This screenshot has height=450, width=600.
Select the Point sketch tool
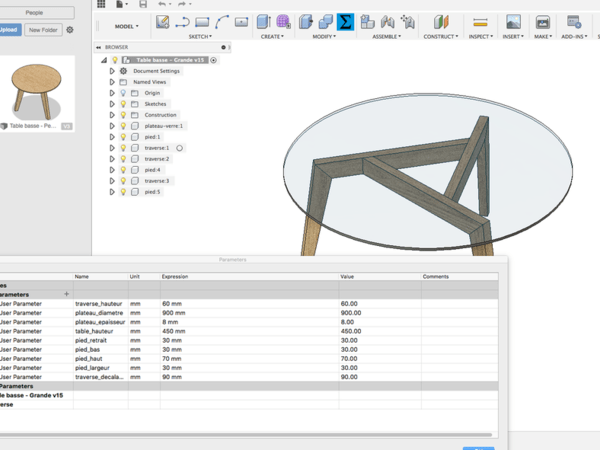coord(241,22)
